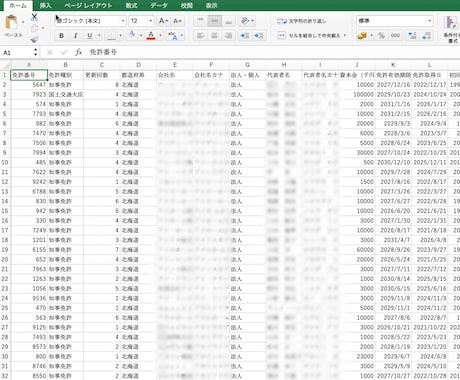Open the fill color dropdown arrow

141,35
